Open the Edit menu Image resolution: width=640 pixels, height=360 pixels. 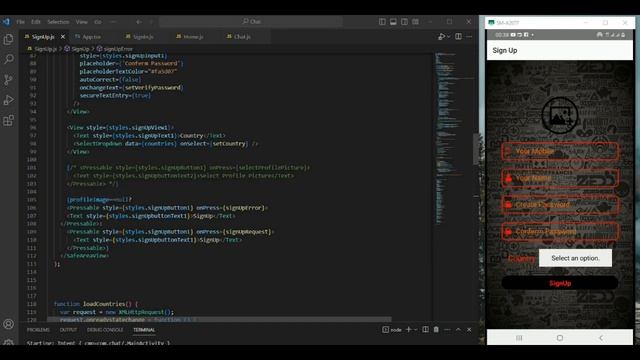click(x=36, y=22)
